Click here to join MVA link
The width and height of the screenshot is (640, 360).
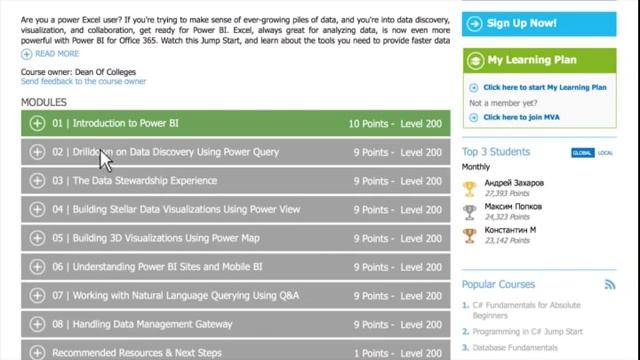[x=521, y=118]
